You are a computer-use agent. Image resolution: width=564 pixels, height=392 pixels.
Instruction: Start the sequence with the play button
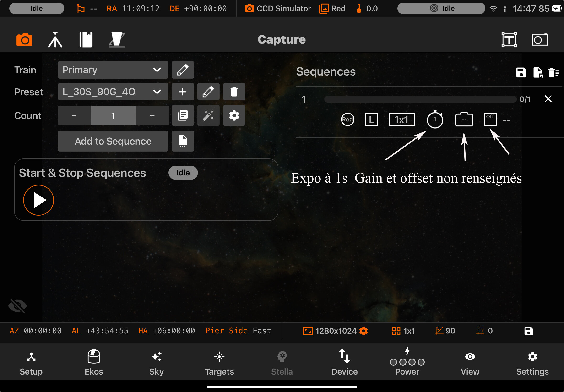click(38, 200)
